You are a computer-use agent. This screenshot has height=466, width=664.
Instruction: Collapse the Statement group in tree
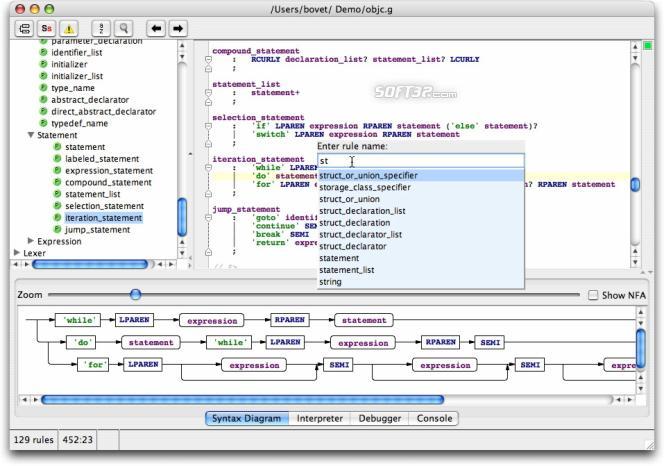(31, 135)
